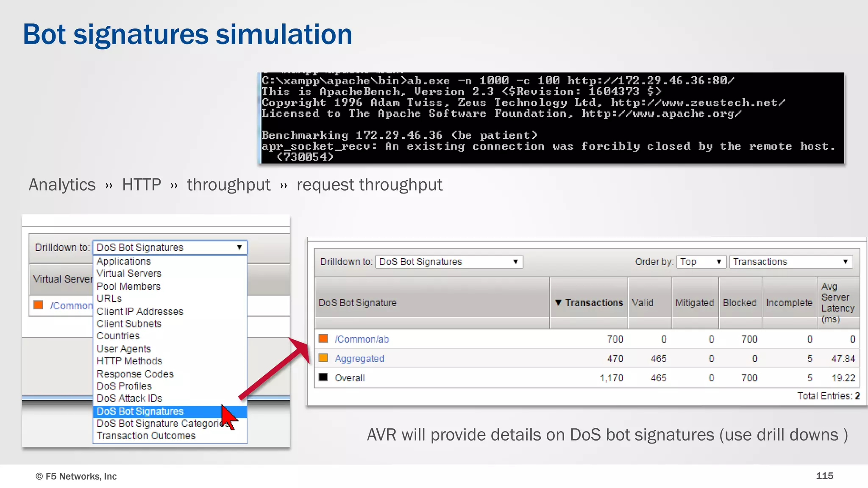Click the Blocked column header
The width and height of the screenshot is (868, 488).
[740, 303]
